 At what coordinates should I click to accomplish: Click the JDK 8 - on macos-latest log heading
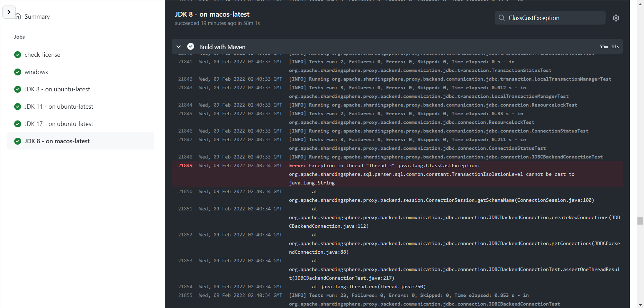pyautogui.click(x=212, y=14)
